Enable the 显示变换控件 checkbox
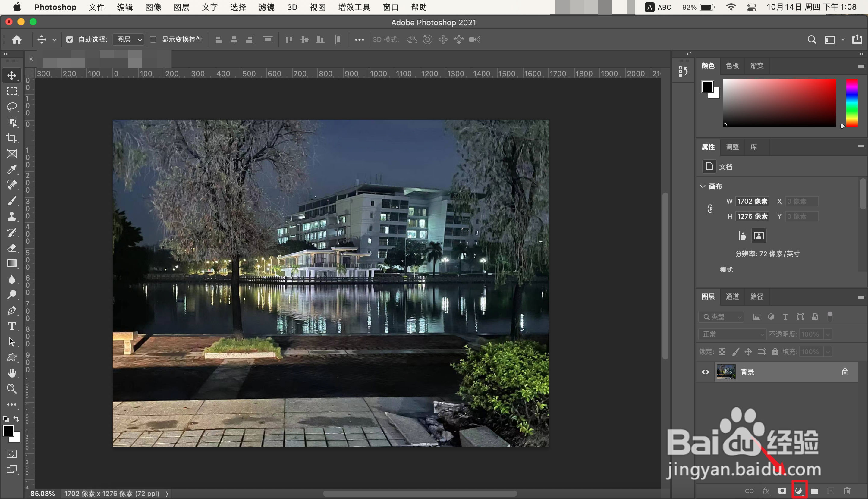The image size is (868, 499). tap(153, 39)
